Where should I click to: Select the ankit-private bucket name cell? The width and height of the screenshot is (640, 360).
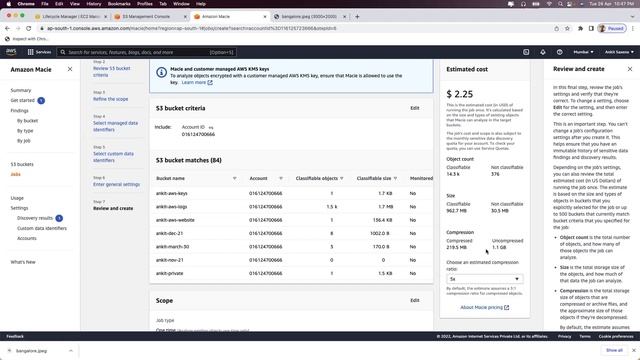[169, 273]
